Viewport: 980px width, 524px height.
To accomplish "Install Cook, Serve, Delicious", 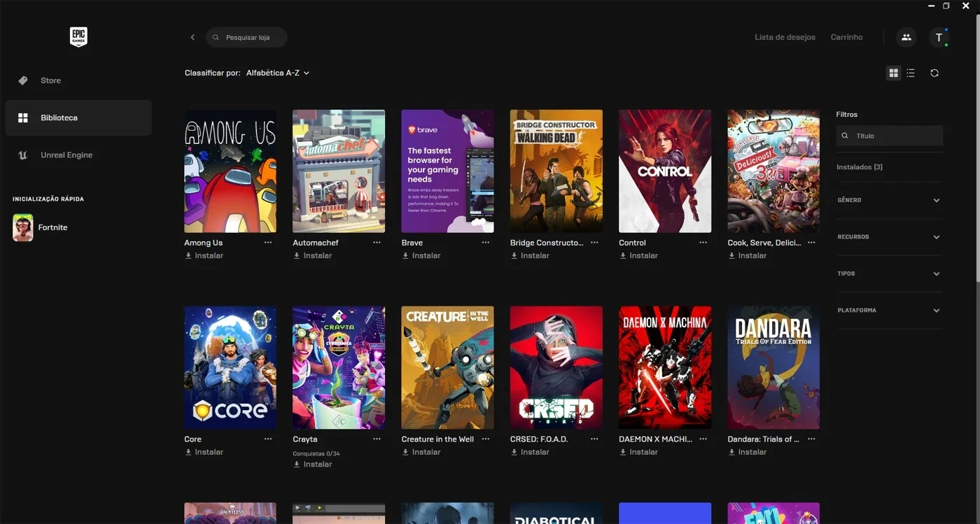I will pos(747,255).
